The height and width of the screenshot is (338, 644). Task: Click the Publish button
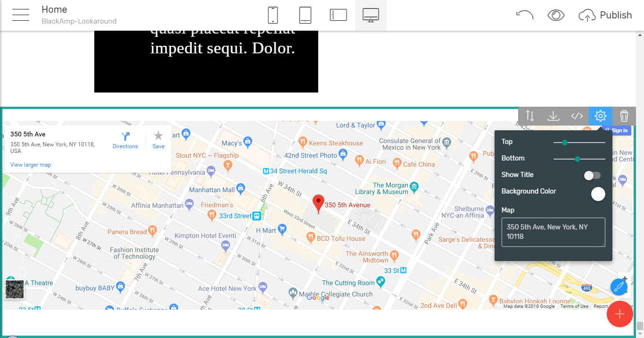(605, 15)
